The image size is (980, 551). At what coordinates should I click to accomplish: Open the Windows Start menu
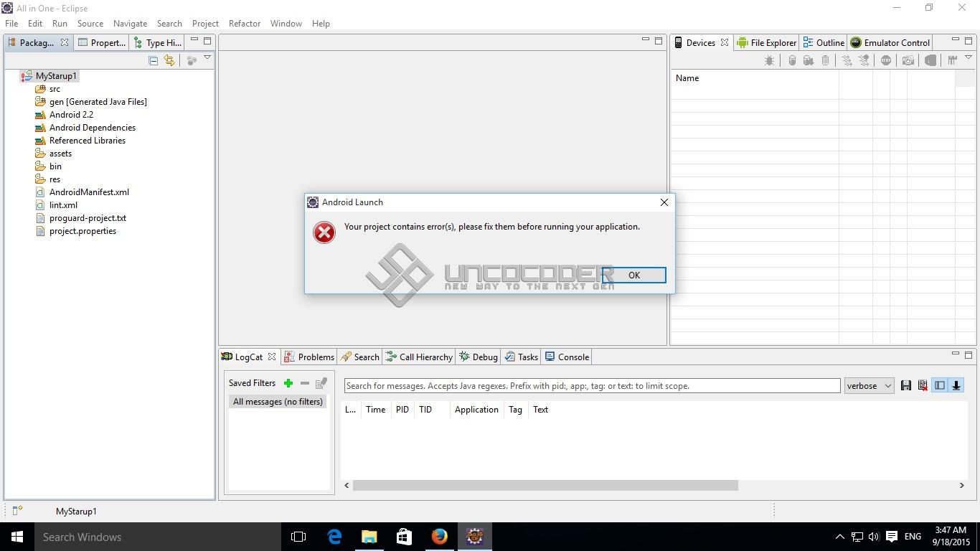pos(17,537)
